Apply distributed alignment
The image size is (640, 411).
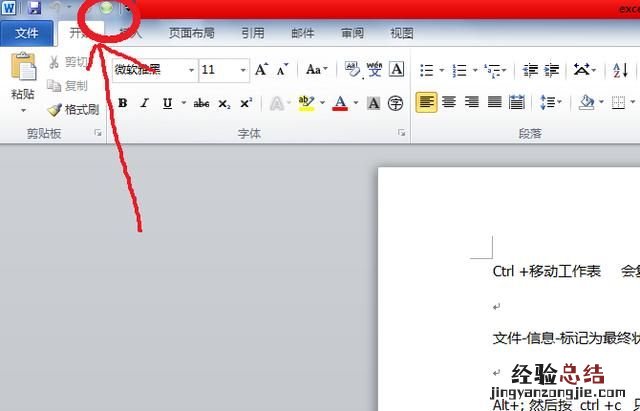coord(517,102)
